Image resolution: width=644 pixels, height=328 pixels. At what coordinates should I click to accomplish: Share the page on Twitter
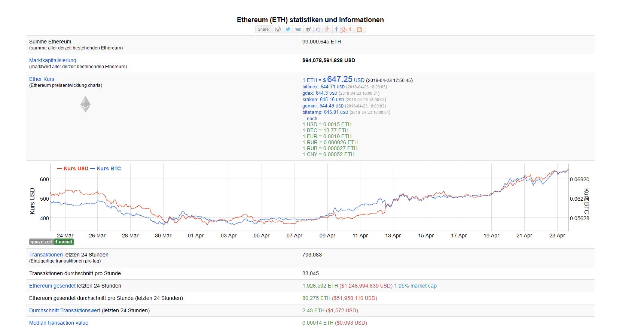(288, 29)
